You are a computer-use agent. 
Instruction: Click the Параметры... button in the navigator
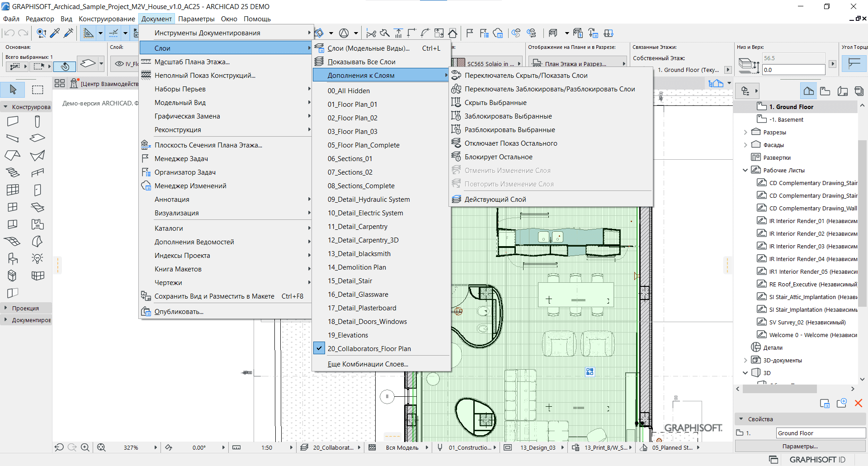[800, 446]
